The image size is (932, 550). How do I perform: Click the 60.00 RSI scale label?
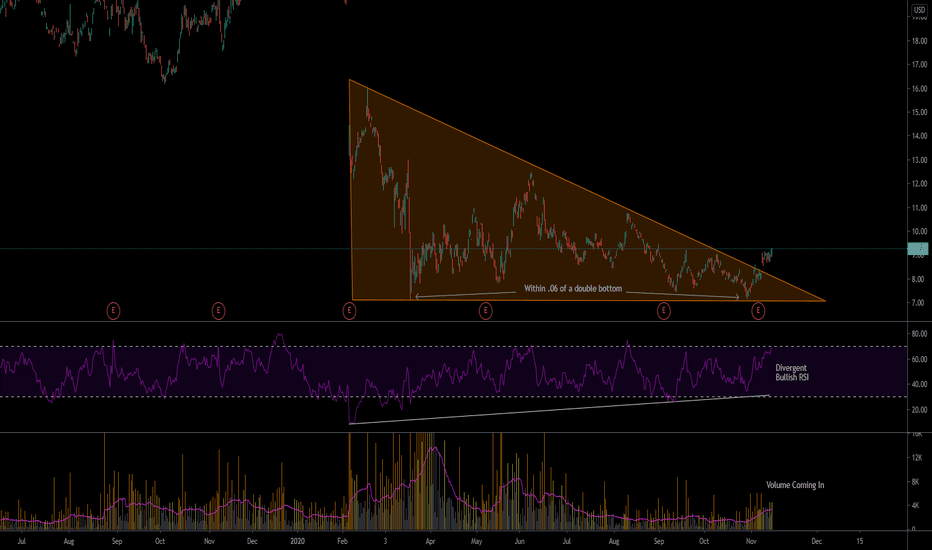click(920, 359)
